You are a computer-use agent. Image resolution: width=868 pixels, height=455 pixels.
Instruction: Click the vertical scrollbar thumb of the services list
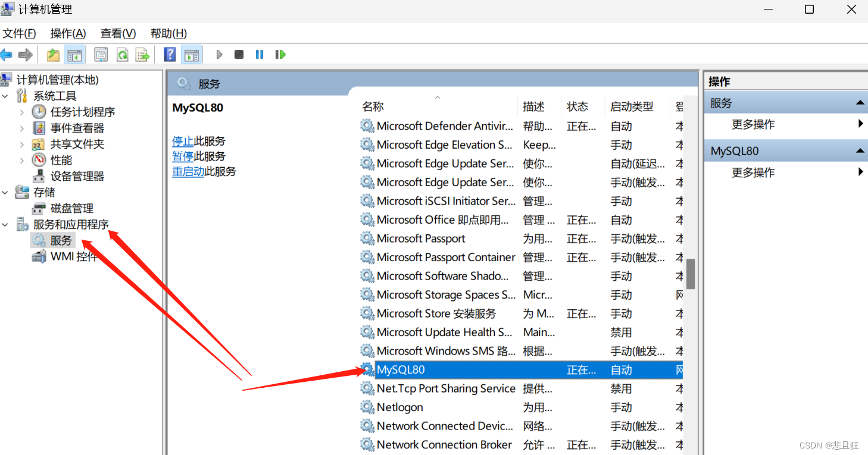point(691,274)
